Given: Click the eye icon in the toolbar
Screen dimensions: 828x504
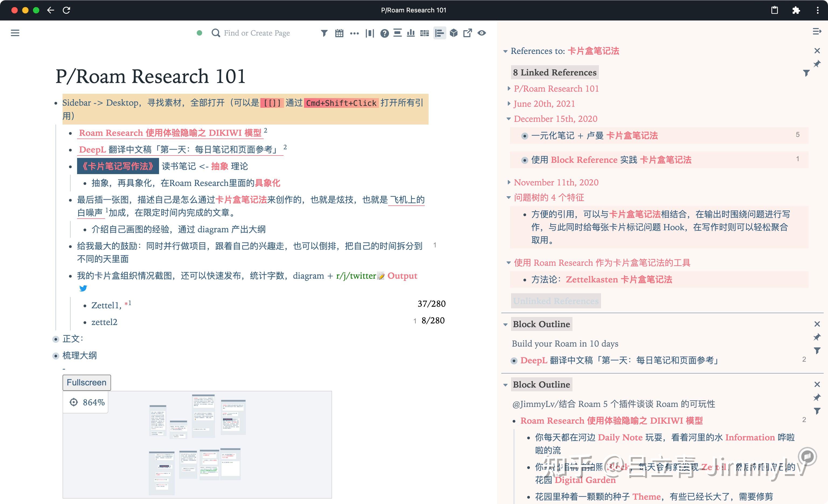Looking at the screenshot, I should tap(482, 33).
